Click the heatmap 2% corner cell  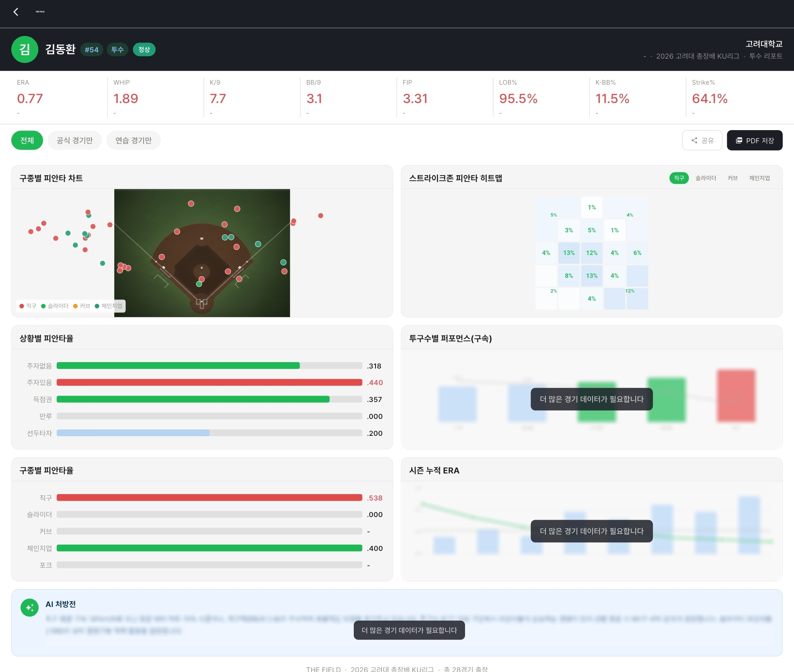pos(546,299)
